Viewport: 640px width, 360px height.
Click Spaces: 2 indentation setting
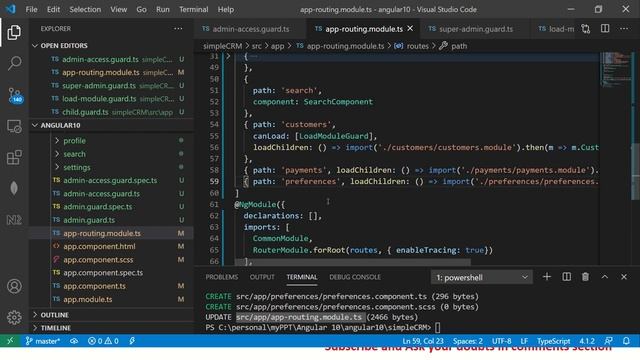(468, 341)
